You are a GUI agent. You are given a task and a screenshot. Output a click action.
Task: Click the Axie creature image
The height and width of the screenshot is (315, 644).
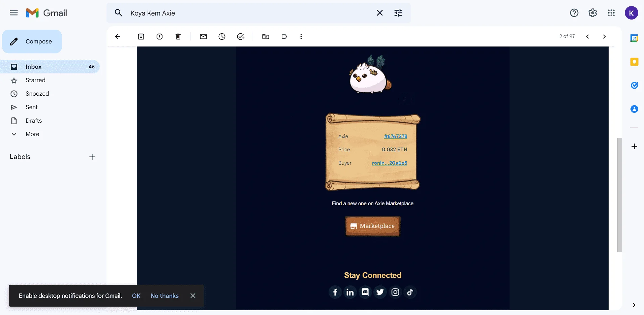[371, 74]
